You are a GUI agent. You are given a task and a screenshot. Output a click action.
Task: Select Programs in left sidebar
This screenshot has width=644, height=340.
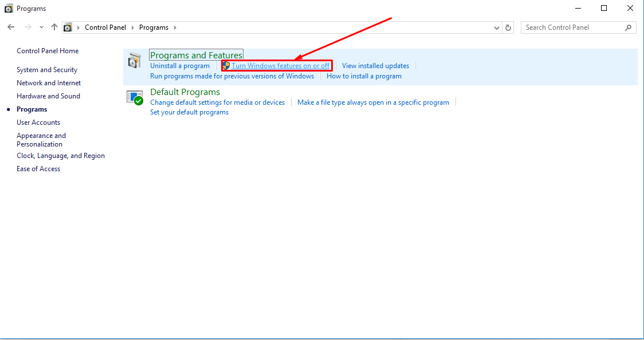[32, 109]
